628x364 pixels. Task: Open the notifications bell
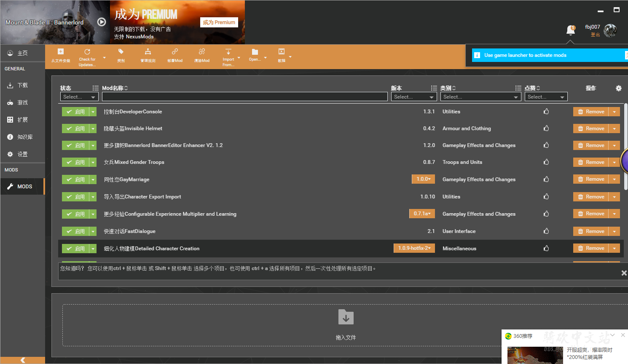click(x=571, y=30)
